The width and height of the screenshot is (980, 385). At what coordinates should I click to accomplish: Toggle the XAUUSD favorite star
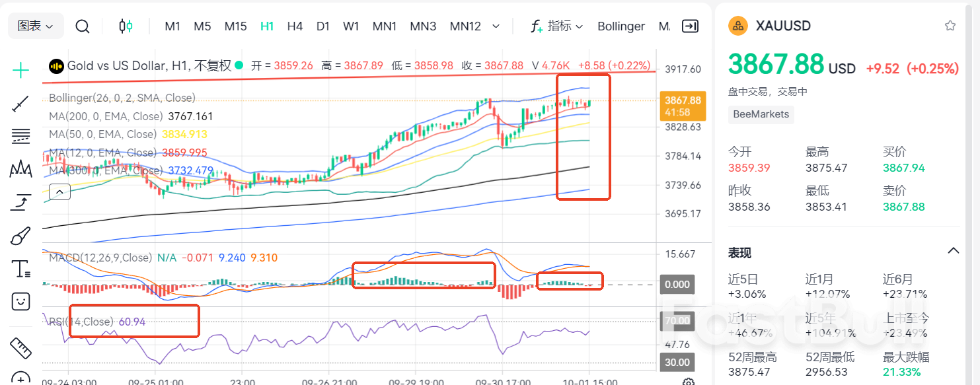click(x=950, y=26)
